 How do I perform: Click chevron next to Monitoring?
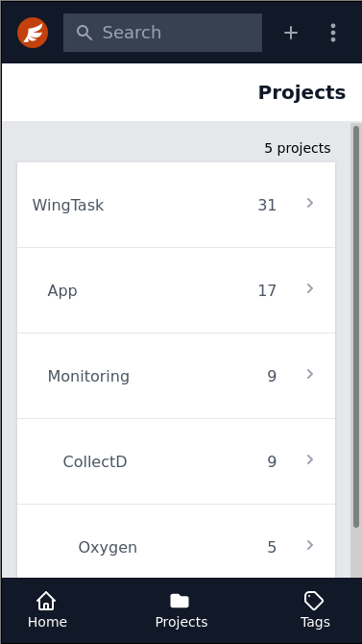pyautogui.click(x=310, y=374)
